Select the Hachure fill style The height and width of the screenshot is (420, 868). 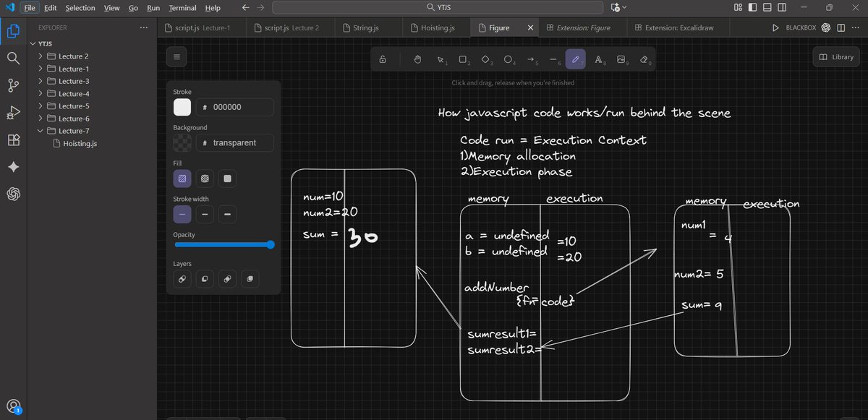pos(182,178)
